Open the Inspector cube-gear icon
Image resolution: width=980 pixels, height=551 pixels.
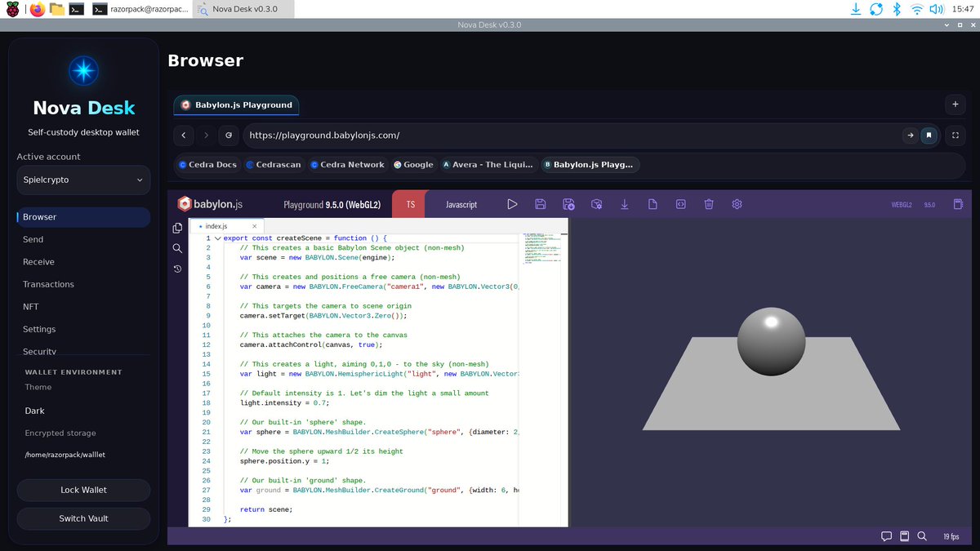(596, 204)
